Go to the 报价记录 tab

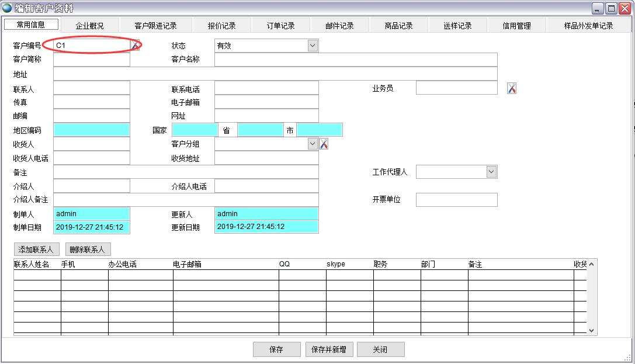coord(222,26)
